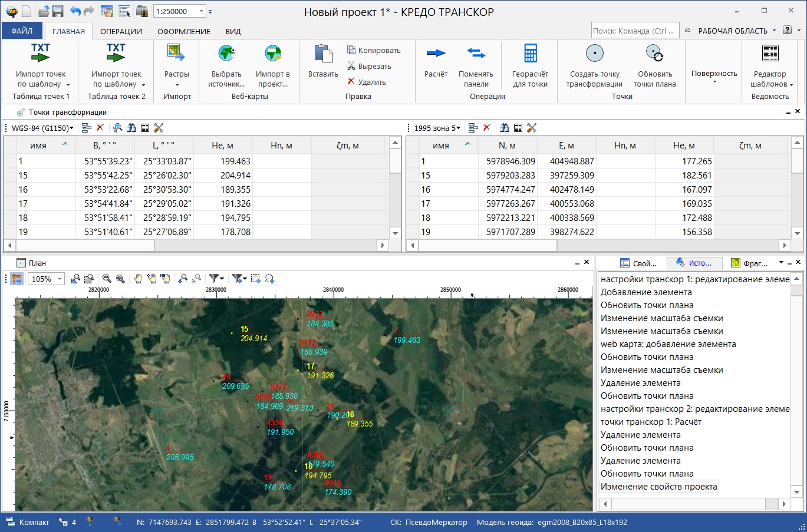Open Редактор шаблонов icon
Viewport: 807px width, 532px height.
point(770,54)
